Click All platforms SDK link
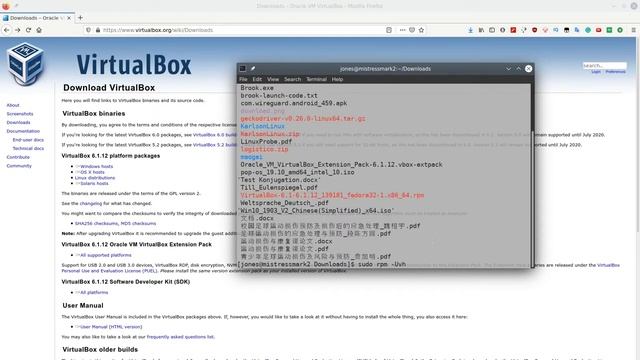 click(x=94, y=293)
